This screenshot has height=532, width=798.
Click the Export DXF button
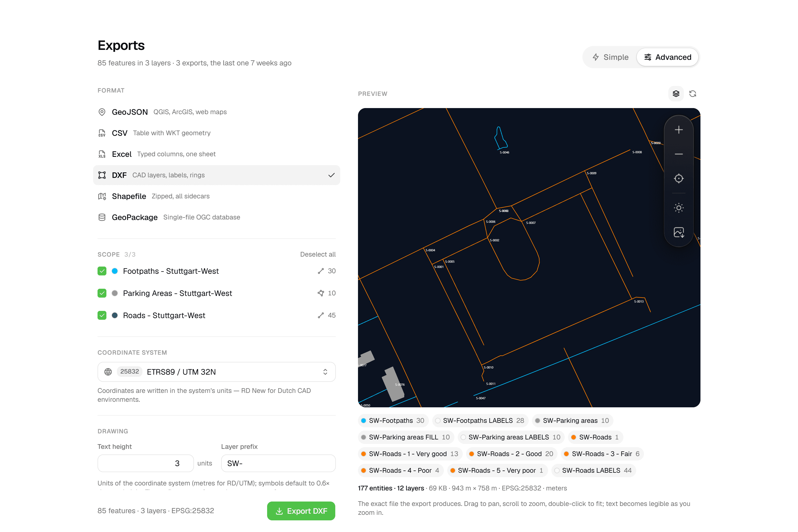point(301,511)
